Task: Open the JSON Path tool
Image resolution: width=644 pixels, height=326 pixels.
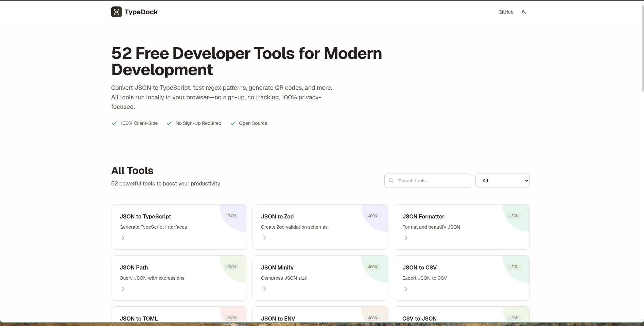Action: (x=179, y=278)
